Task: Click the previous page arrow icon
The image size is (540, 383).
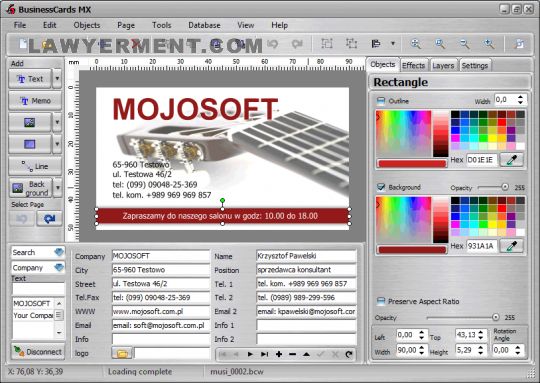Action: [22, 218]
